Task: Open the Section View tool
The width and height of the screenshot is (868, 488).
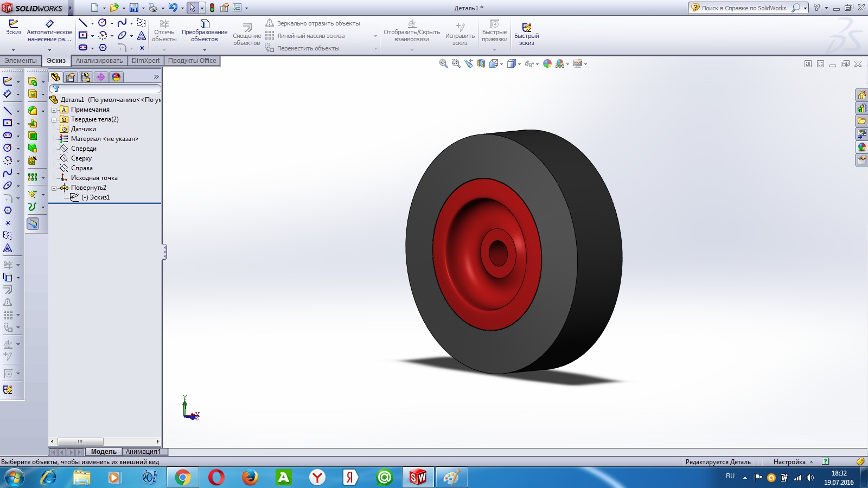Action: click(481, 63)
